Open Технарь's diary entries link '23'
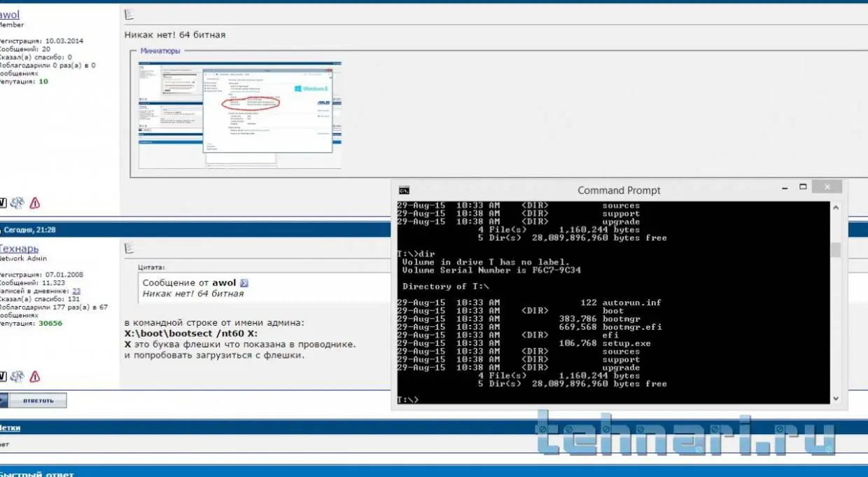 click(76, 291)
